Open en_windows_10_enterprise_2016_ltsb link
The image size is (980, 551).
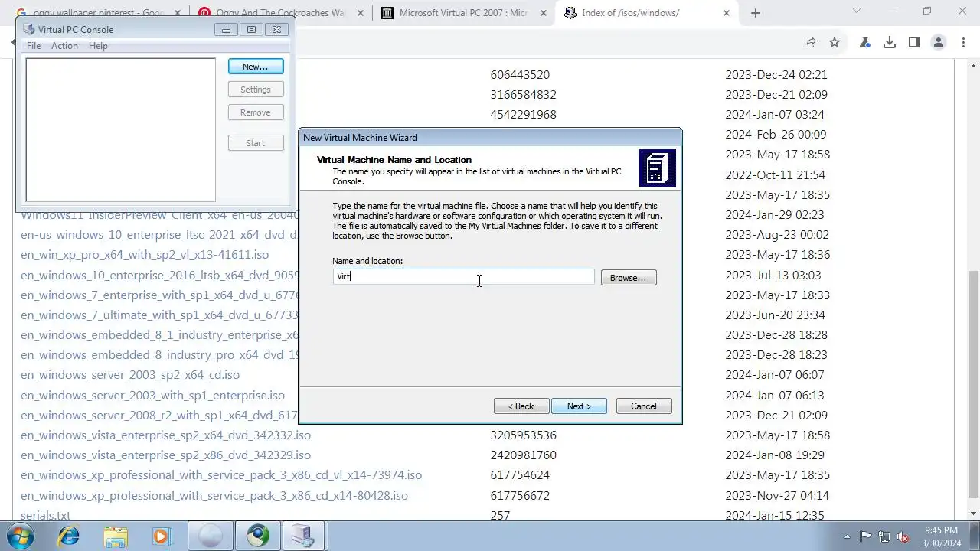(159, 275)
